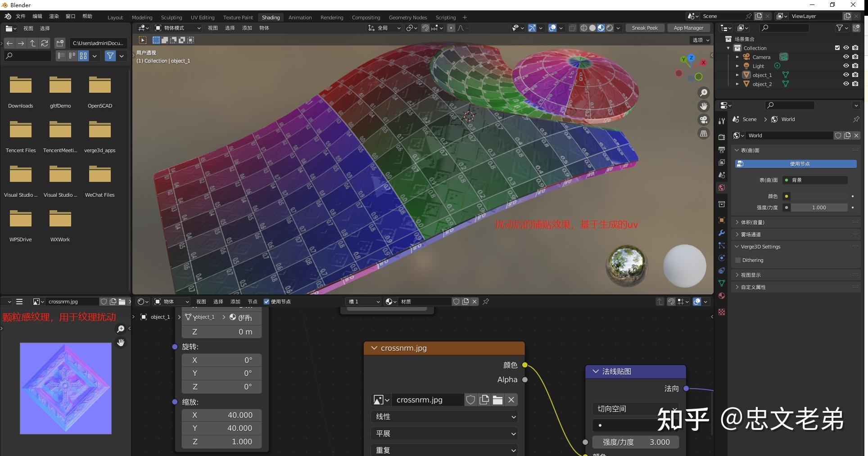This screenshot has height=456, width=868.
Task: Click the zoom magnifier icon in 3D viewport
Action: 703,93
